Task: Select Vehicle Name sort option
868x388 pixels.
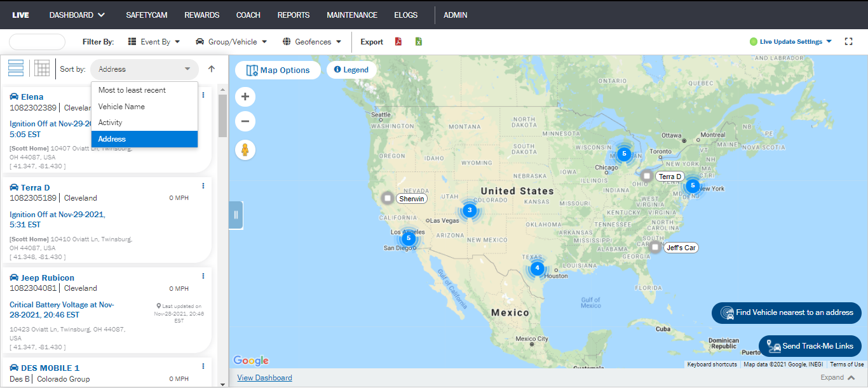Action: tap(144, 107)
